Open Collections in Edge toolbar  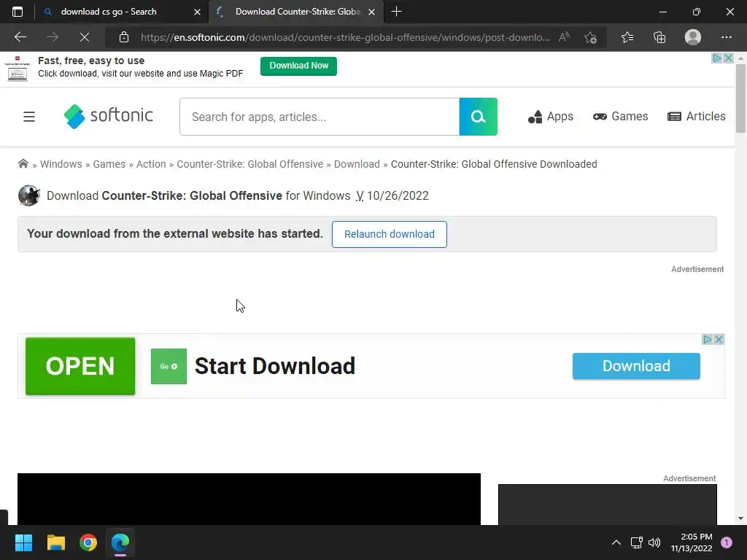[x=659, y=37]
